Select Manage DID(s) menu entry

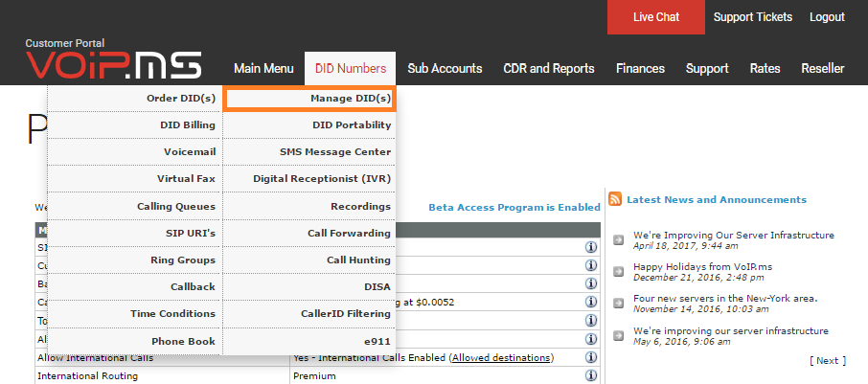[x=308, y=99]
